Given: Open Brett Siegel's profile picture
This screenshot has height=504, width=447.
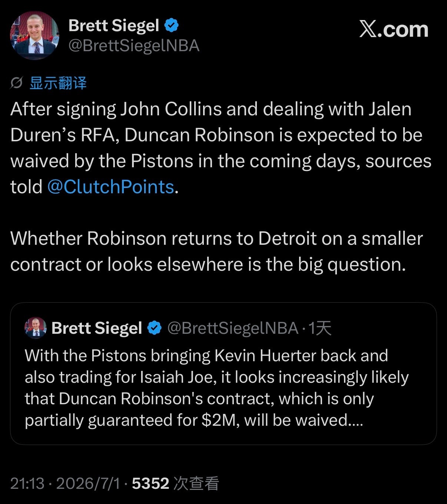Looking at the screenshot, I should pos(34,36).
